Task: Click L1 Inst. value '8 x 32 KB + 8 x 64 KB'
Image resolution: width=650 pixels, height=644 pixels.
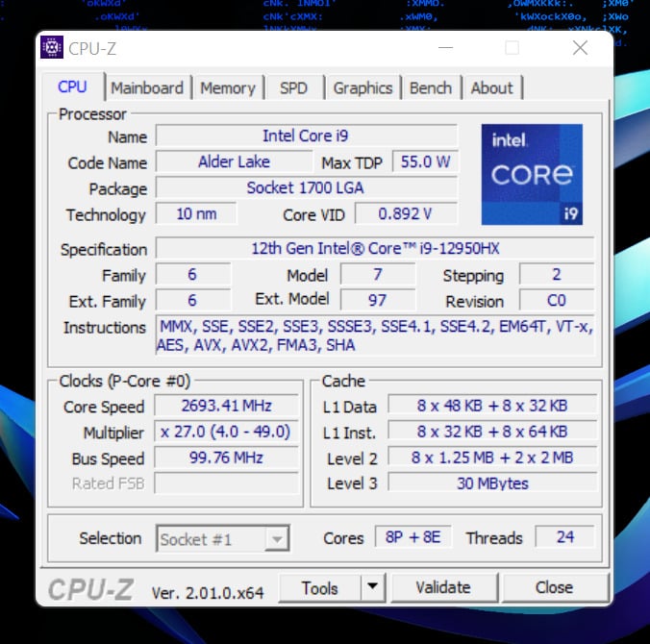Action: pos(492,432)
